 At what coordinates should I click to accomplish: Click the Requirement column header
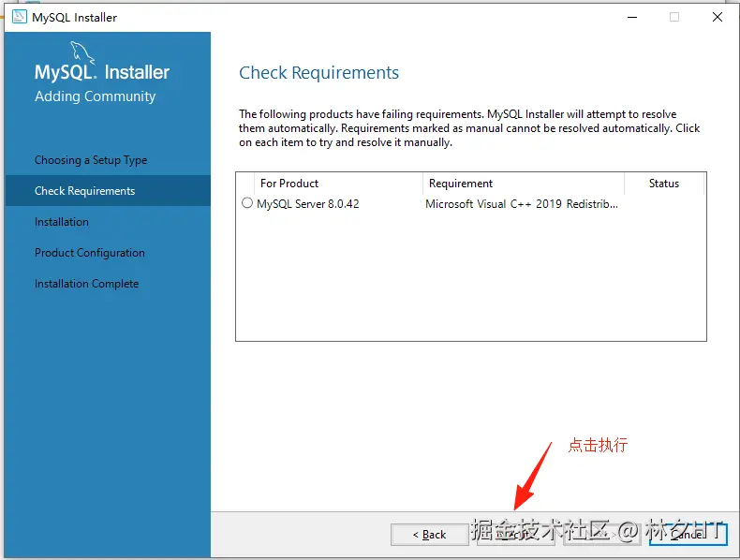(x=524, y=184)
